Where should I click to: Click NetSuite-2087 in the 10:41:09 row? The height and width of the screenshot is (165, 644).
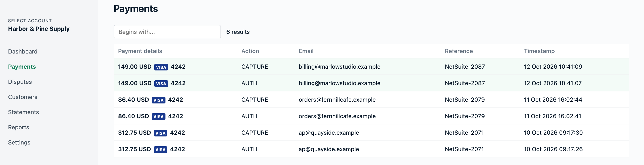tap(465, 66)
